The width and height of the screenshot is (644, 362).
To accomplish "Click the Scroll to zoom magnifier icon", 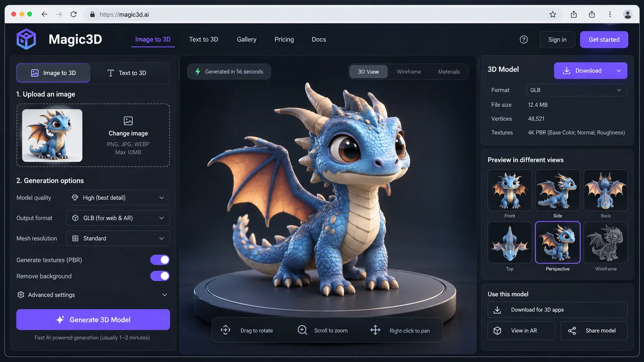I will tap(302, 330).
